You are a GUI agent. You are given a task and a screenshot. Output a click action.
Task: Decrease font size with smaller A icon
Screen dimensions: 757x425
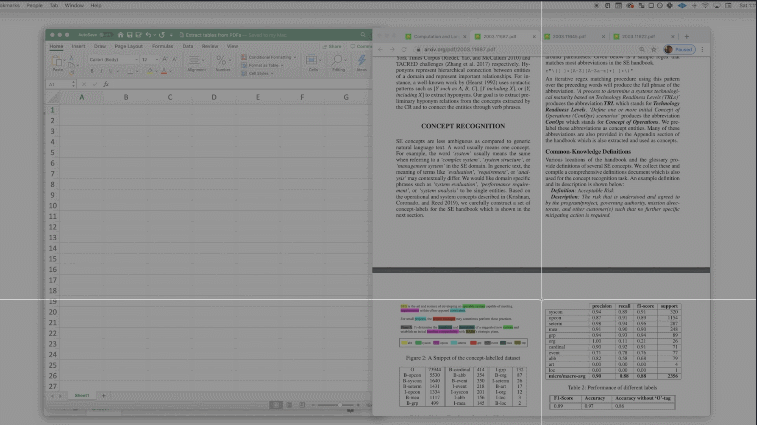(x=174, y=59)
